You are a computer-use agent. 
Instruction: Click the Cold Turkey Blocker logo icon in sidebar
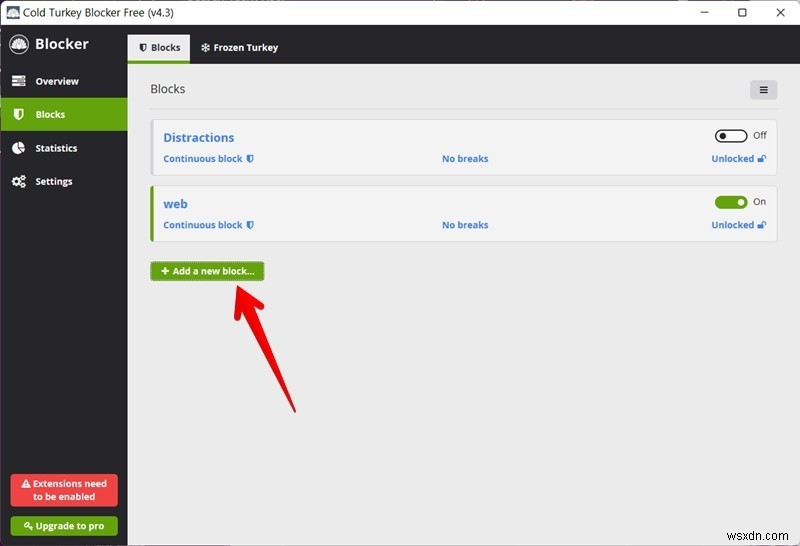19,44
